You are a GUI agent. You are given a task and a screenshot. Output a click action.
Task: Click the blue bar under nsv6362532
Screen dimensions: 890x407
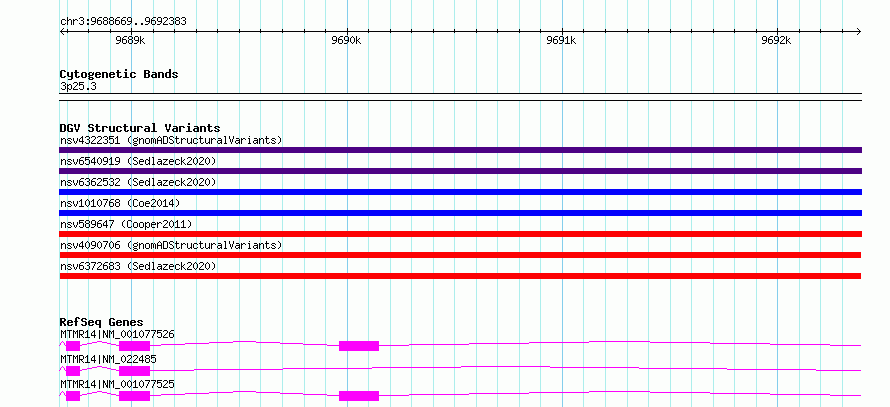click(x=460, y=192)
